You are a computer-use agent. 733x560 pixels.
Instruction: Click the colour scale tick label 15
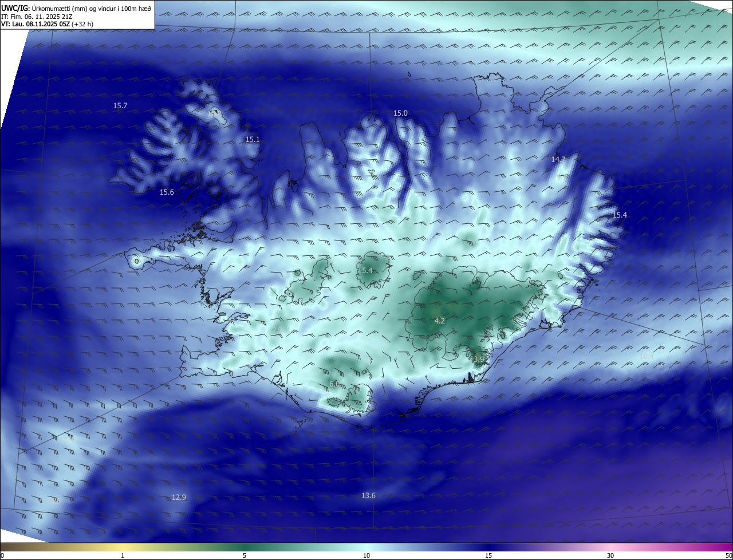pyautogui.click(x=488, y=555)
